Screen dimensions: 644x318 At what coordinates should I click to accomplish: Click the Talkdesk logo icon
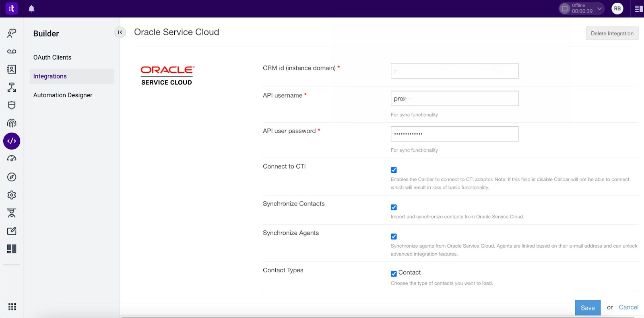[x=12, y=8]
